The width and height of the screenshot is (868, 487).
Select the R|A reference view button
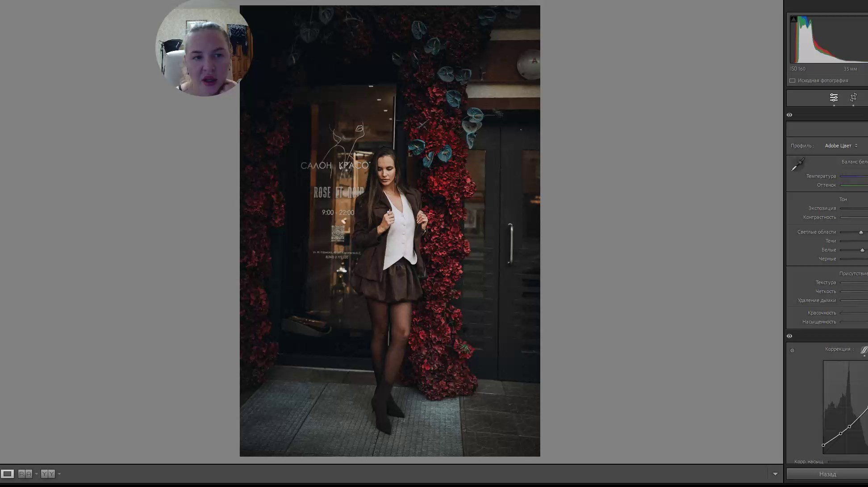25,474
